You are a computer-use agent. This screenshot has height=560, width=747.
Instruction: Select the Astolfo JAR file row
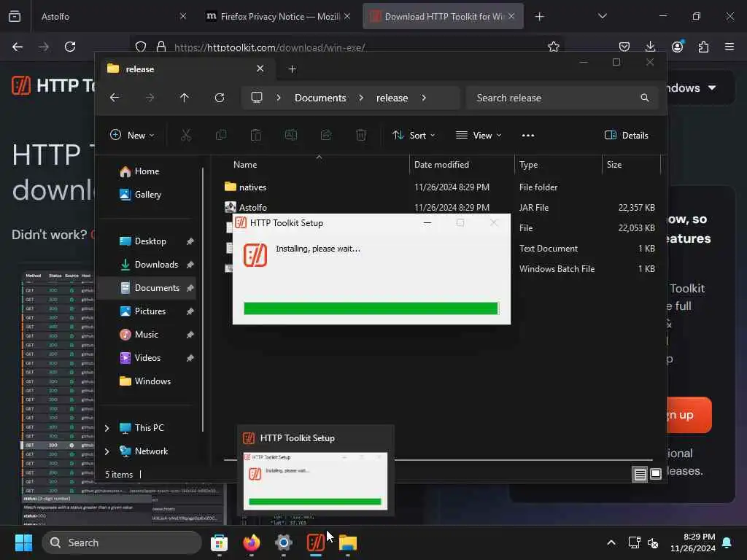(441, 208)
